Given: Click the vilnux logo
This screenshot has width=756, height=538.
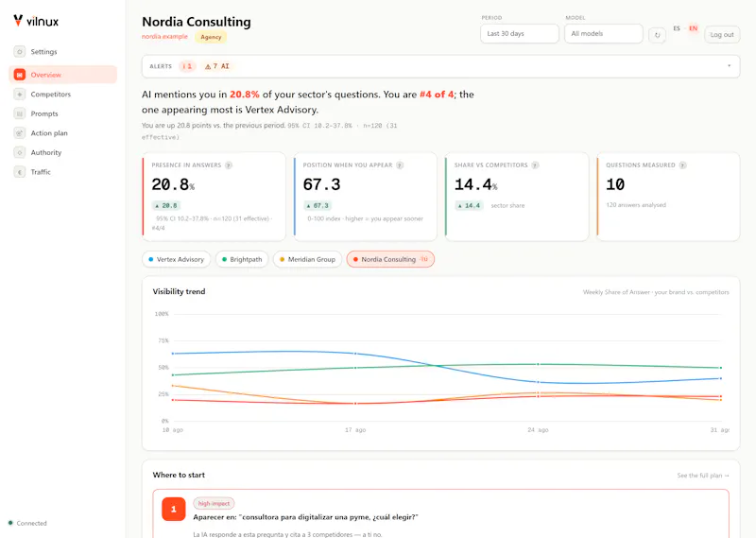Looking at the screenshot, I should (36, 21).
